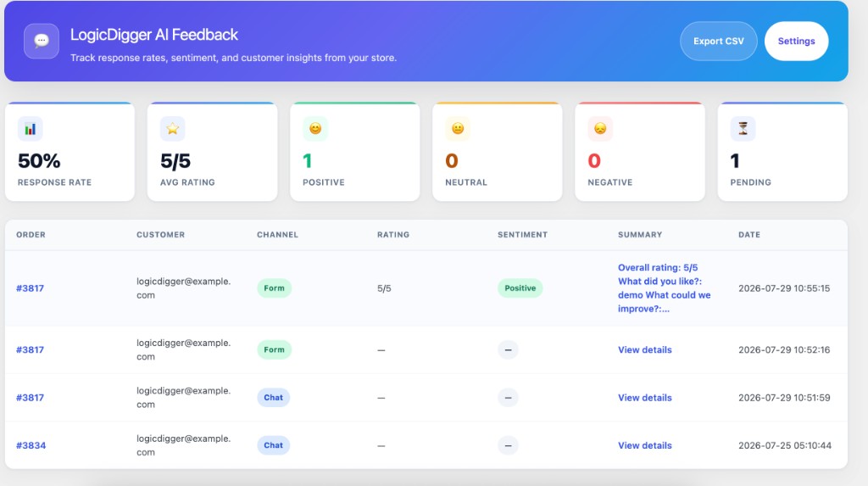Click the sad face icon on Negative card
Viewport: 868px width, 486px height.
click(600, 129)
